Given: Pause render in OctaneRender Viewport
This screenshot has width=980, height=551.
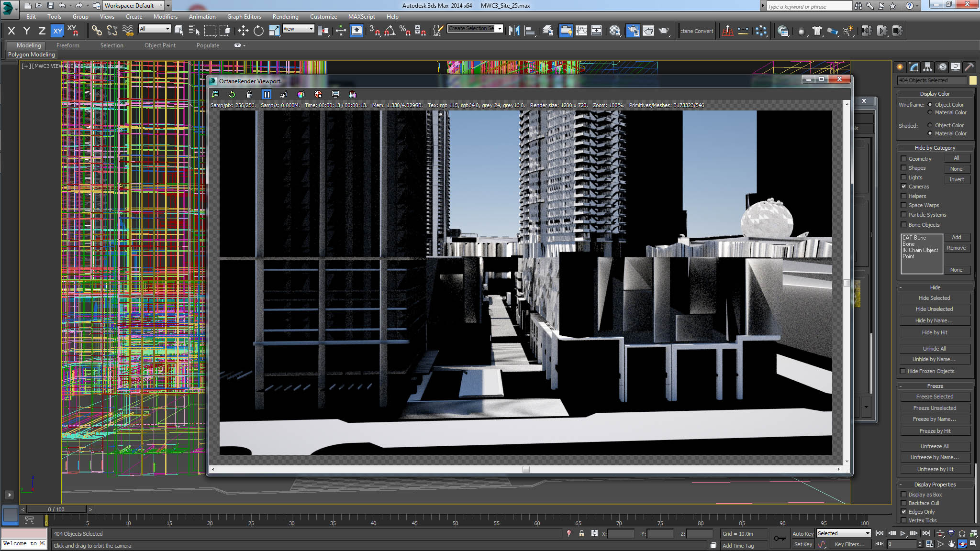Looking at the screenshot, I should (x=267, y=95).
